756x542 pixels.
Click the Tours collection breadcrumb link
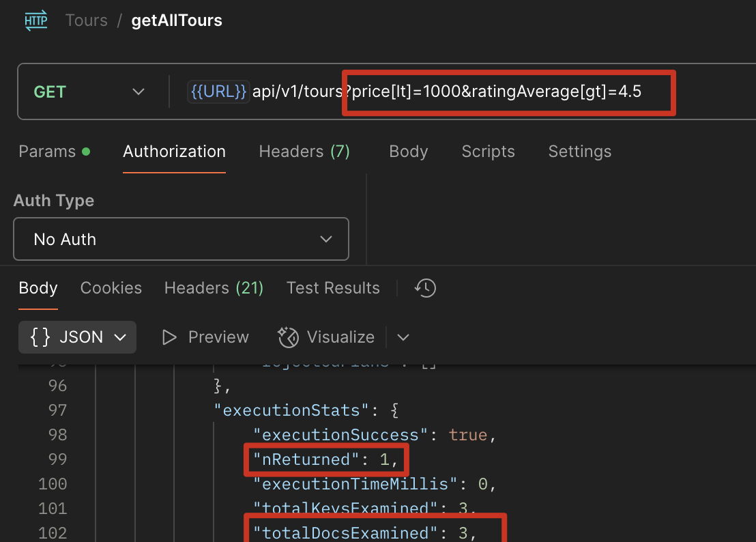(87, 20)
